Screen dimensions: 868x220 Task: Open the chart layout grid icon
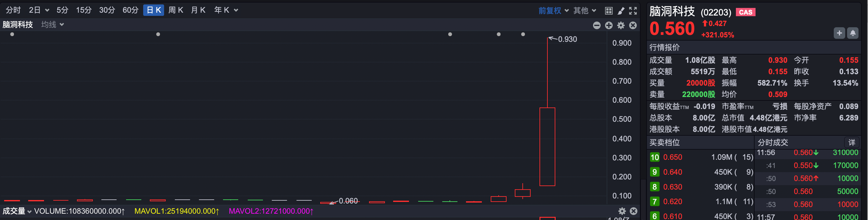[x=609, y=11]
